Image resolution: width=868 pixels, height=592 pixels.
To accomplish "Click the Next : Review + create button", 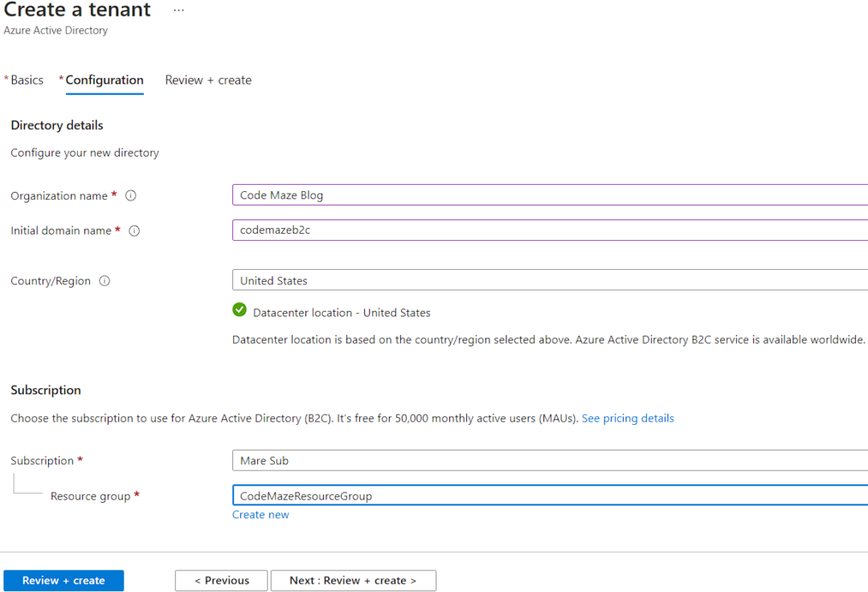I will coord(353,581).
